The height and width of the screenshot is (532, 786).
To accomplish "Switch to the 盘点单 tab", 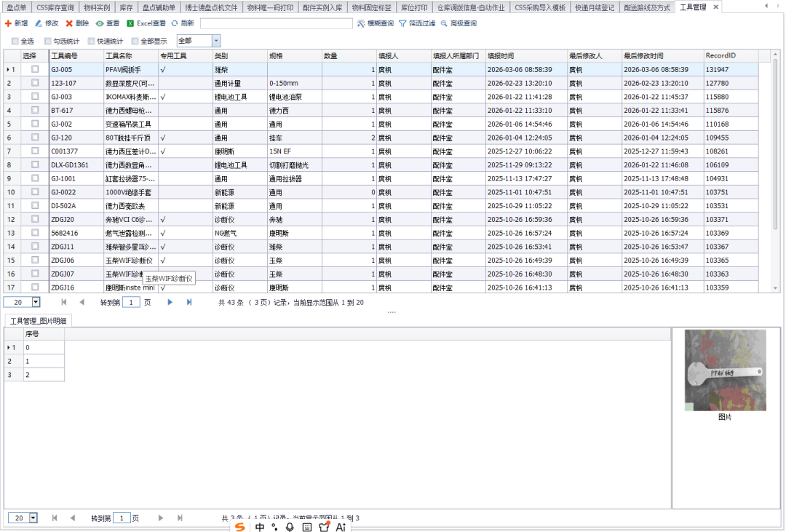I will pyautogui.click(x=17, y=7).
